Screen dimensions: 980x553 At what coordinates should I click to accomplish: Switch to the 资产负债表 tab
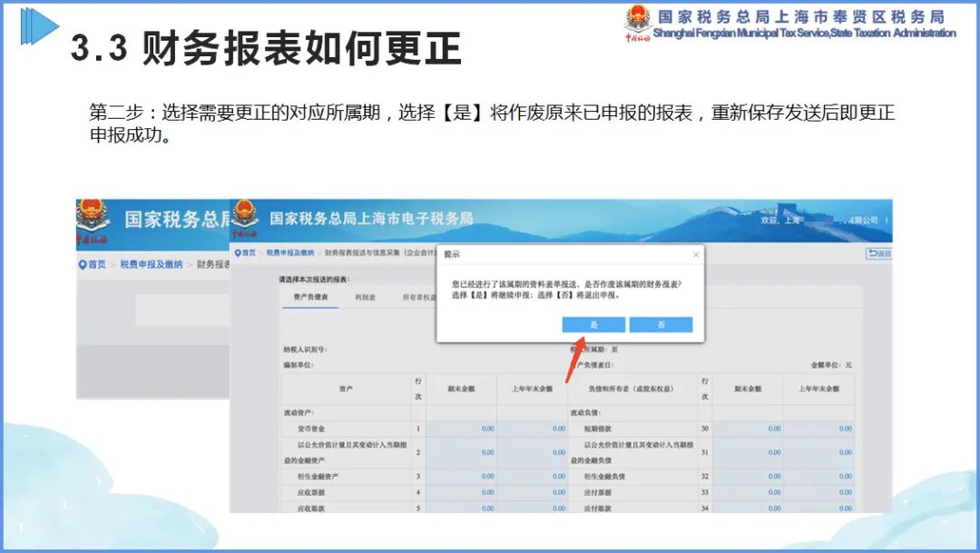click(x=310, y=297)
